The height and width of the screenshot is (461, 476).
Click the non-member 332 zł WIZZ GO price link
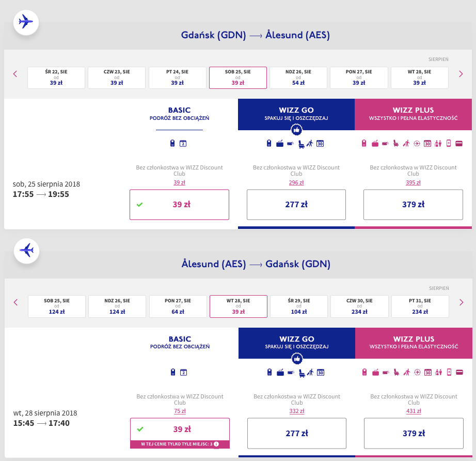(x=297, y=411)
